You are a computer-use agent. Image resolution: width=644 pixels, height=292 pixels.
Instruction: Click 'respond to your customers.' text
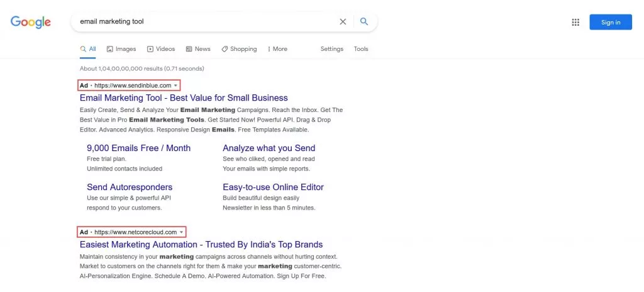[124, 208]
